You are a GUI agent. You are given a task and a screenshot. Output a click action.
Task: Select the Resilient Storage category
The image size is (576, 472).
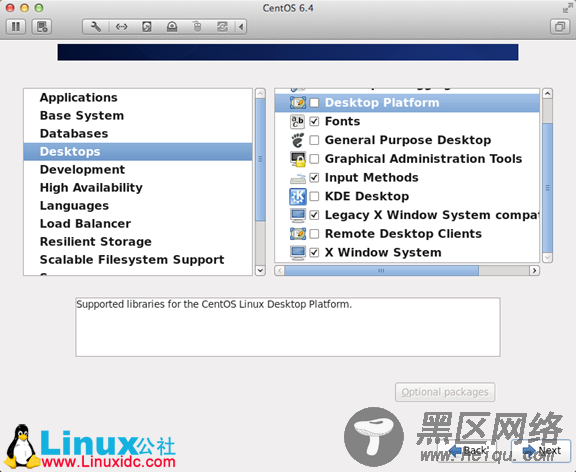pos(138,241)
